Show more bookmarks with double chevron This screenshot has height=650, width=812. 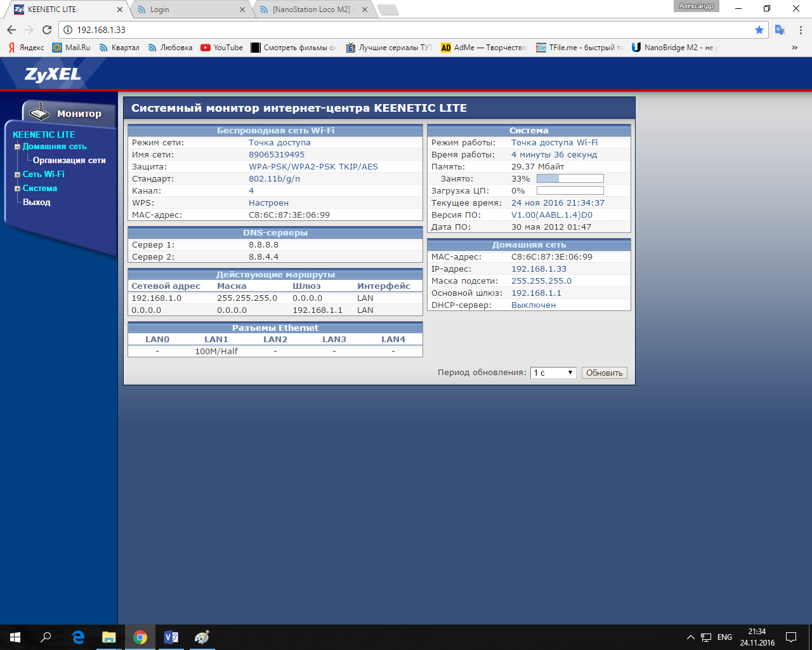pos(795,48)
